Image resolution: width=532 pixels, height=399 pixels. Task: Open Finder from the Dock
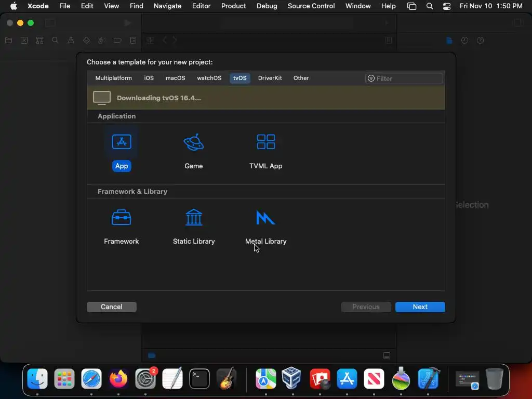pyautogui.click(x=37, y=378)
